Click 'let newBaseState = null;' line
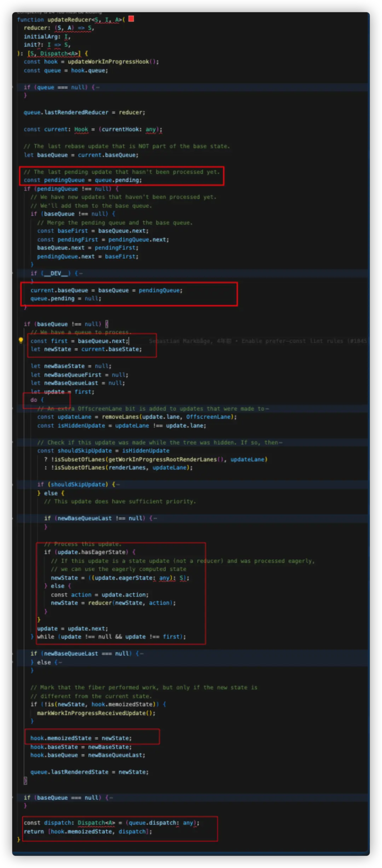Viewport: 382px width, 868px height. [71, 366]
